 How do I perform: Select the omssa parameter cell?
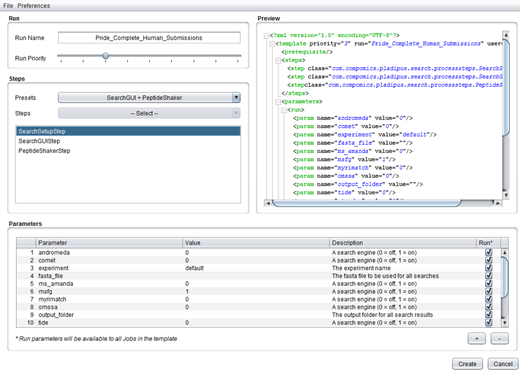(109, 307)
